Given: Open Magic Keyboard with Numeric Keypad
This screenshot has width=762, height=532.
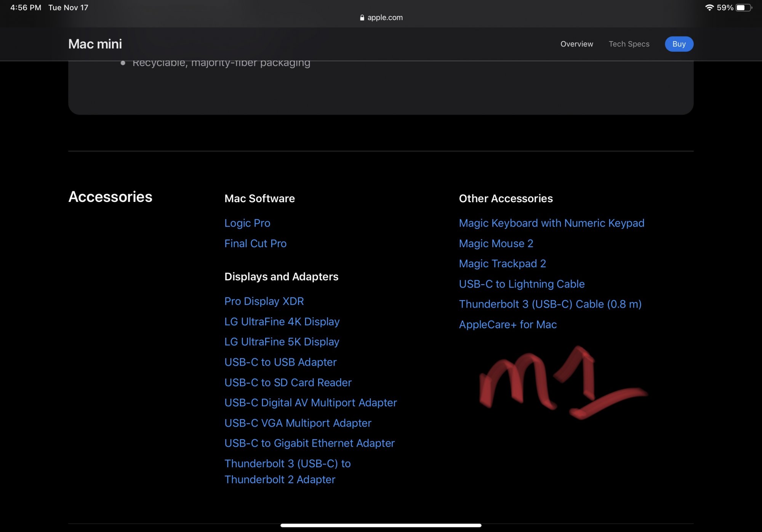Looking at the screenshot, I should (551, 223).
